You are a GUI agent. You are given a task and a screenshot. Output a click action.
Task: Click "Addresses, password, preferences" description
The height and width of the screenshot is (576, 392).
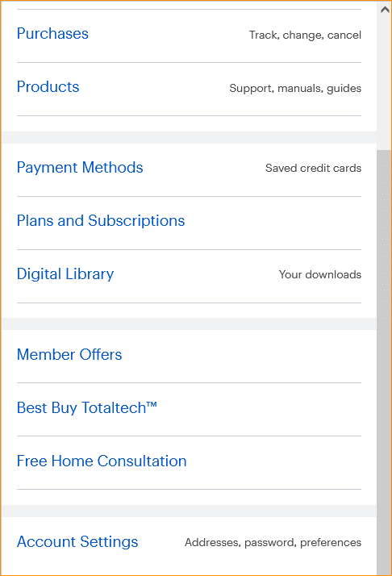pyautogui.click(x=273, y=543)
